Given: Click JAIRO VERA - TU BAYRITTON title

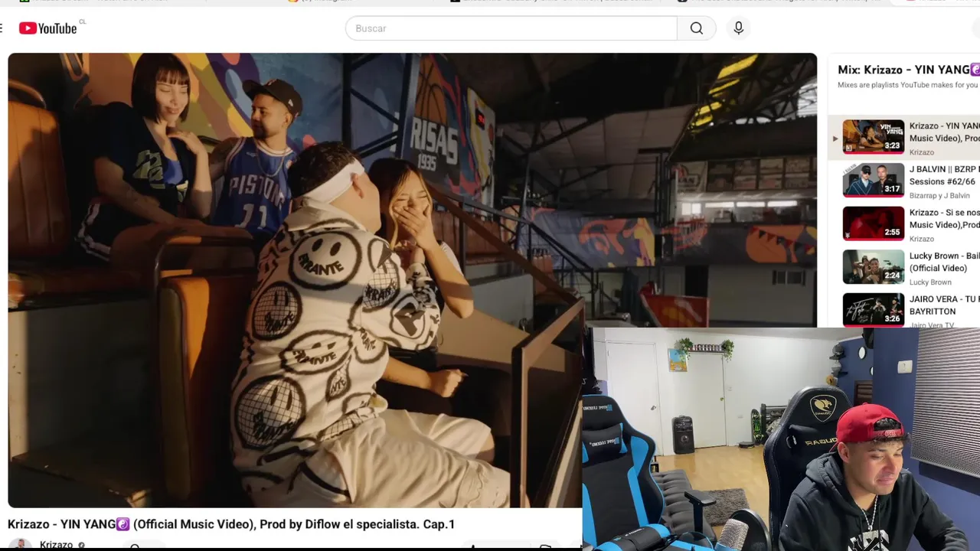Looking at the screenshot, I should 944,305.
